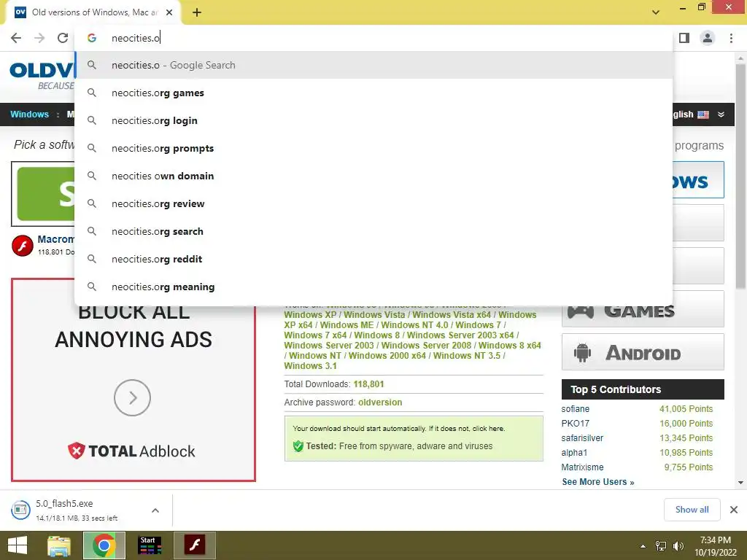Click the 5.0_flash5.exe download item
Screen dimensions: 747x560
tap(76, 510)
